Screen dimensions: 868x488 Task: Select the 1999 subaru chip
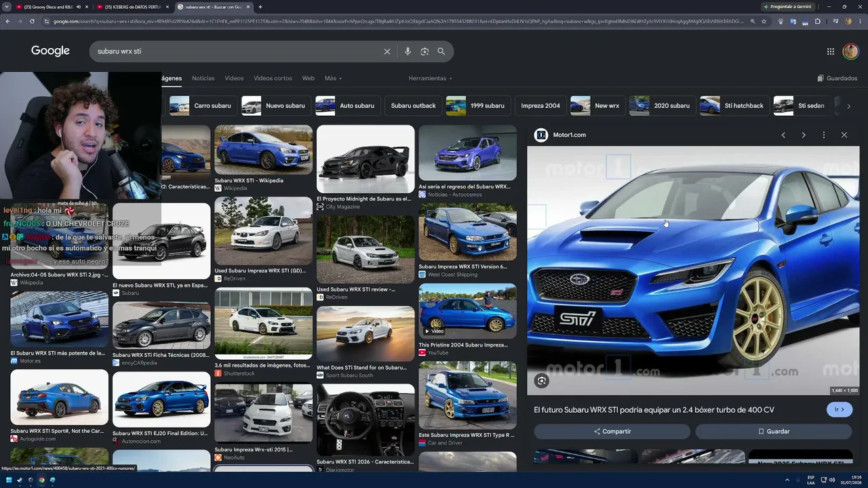(x=477, y=106)
